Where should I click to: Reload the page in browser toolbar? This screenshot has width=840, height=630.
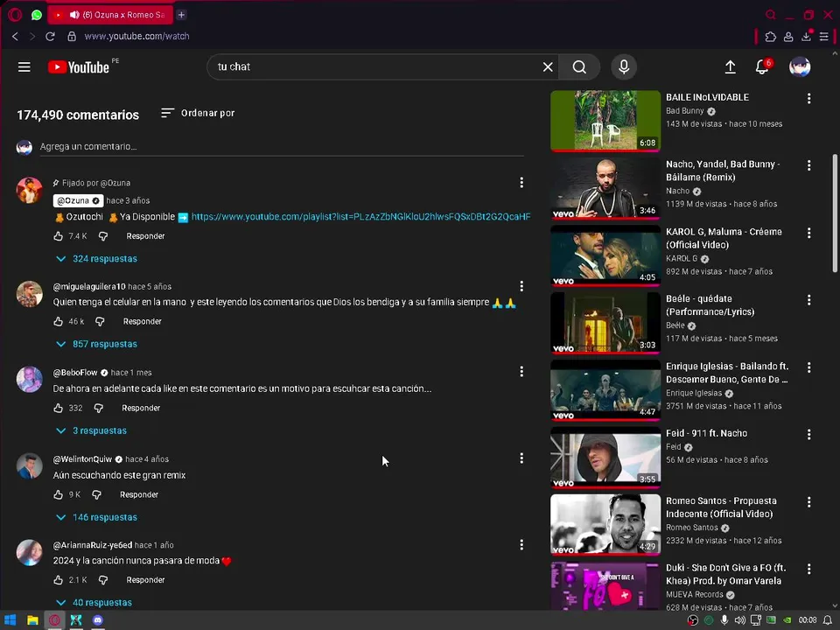coord(50,37)
